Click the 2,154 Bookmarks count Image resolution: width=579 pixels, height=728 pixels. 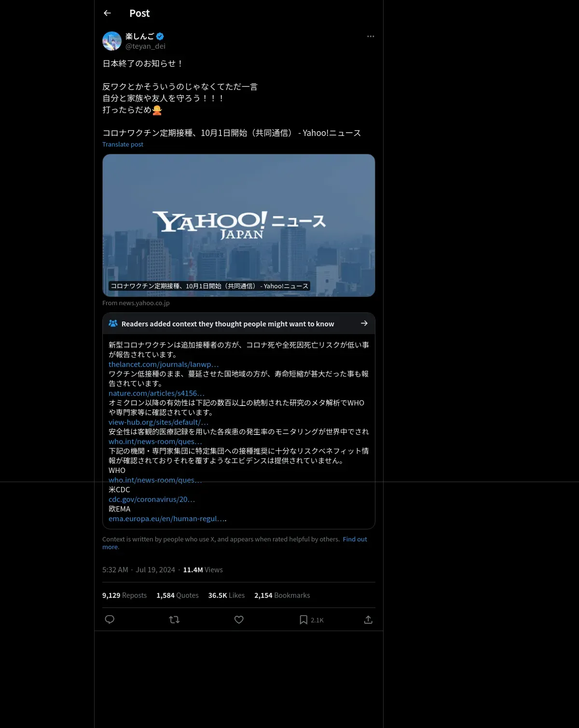point(282,595)
